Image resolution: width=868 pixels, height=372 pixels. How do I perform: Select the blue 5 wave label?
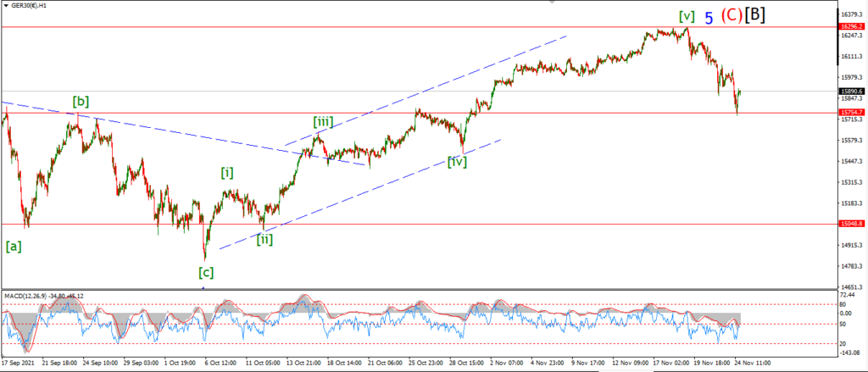709,19
